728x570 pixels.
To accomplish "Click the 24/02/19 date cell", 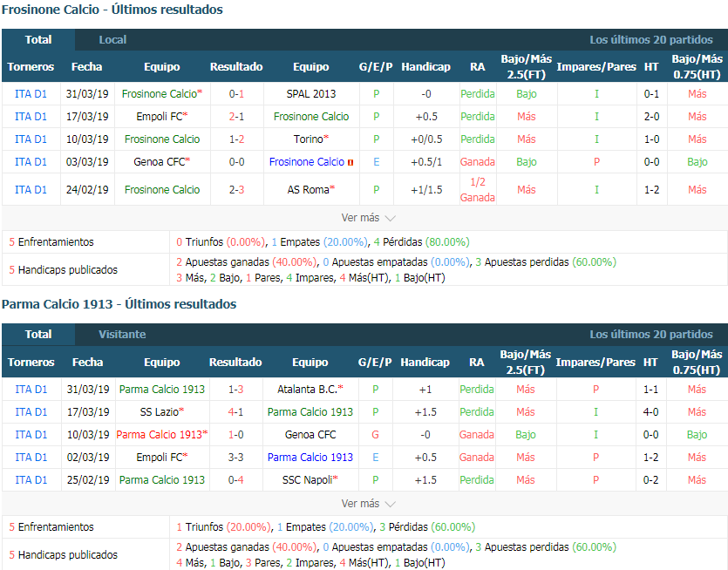I will pyautogui.click(x=87, y=190).
